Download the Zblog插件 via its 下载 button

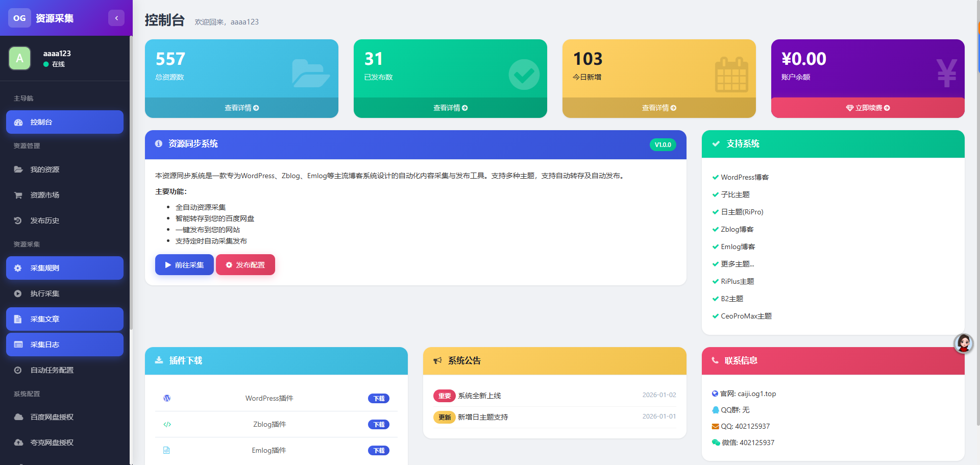(378, 424)
